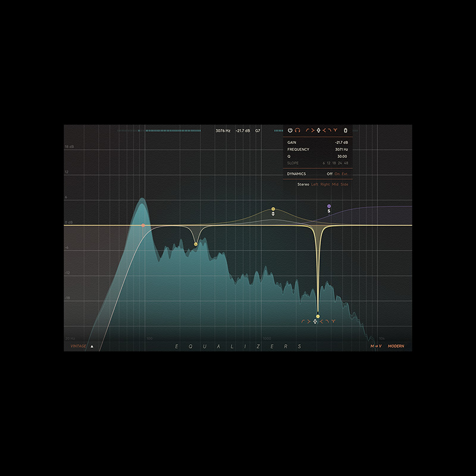
Task: Expand the Vintage triangle arrow
Action: tap(92, 346)
